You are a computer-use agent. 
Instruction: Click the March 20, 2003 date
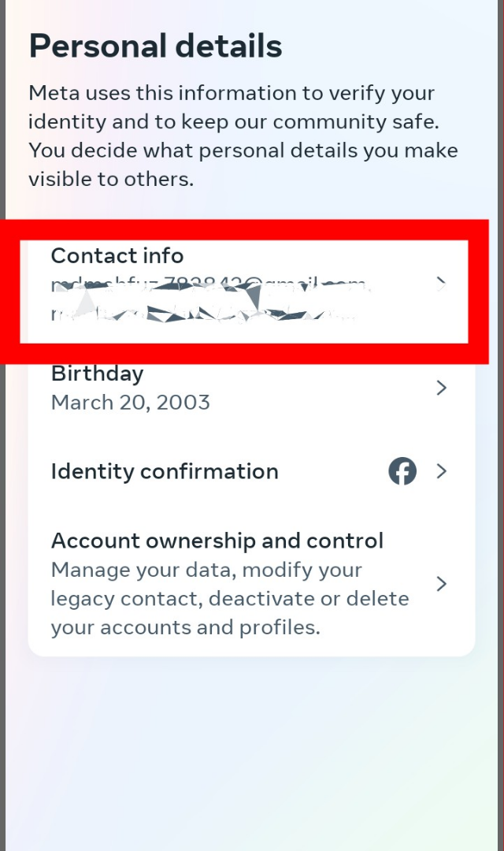(x=131, y=403)
